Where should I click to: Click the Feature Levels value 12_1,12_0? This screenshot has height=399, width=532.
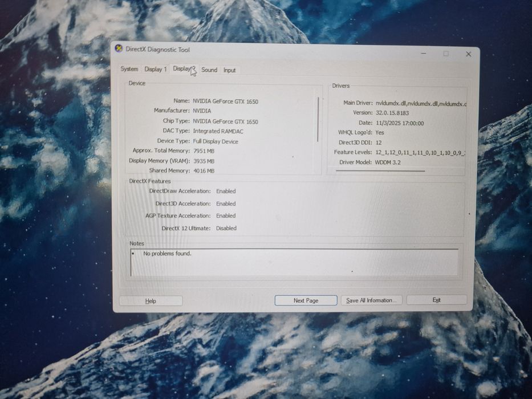coord(420,153)
